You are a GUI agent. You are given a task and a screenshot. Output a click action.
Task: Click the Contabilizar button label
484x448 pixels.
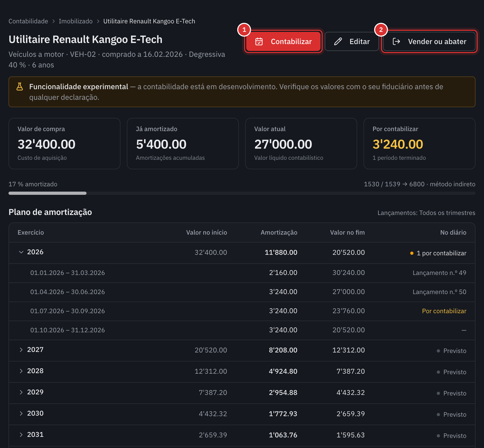[x=291, y=41]
